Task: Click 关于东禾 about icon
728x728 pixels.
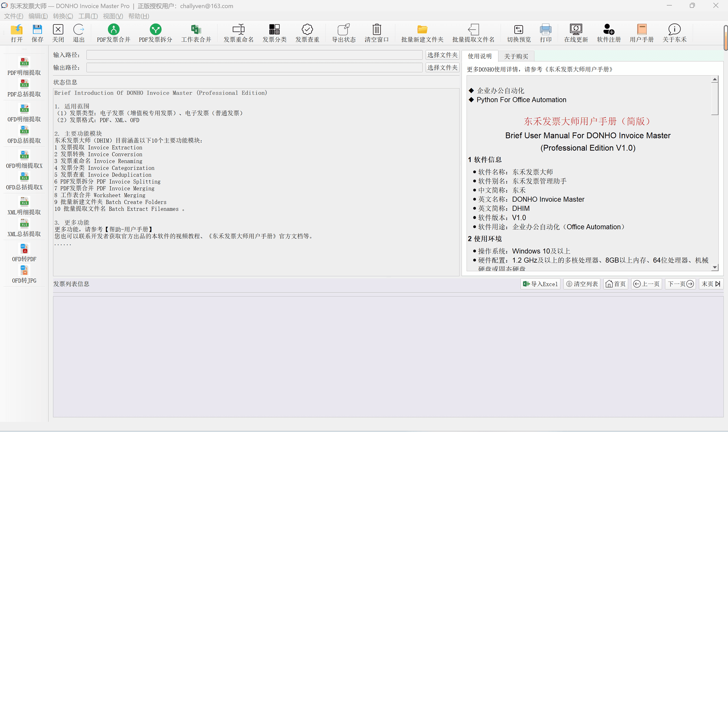Action: [674, 33]
